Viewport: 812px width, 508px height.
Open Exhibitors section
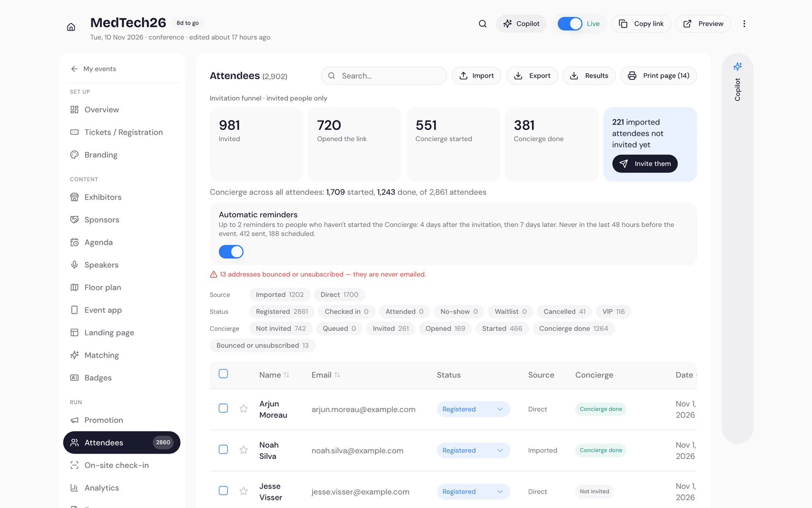coord(122,197)
